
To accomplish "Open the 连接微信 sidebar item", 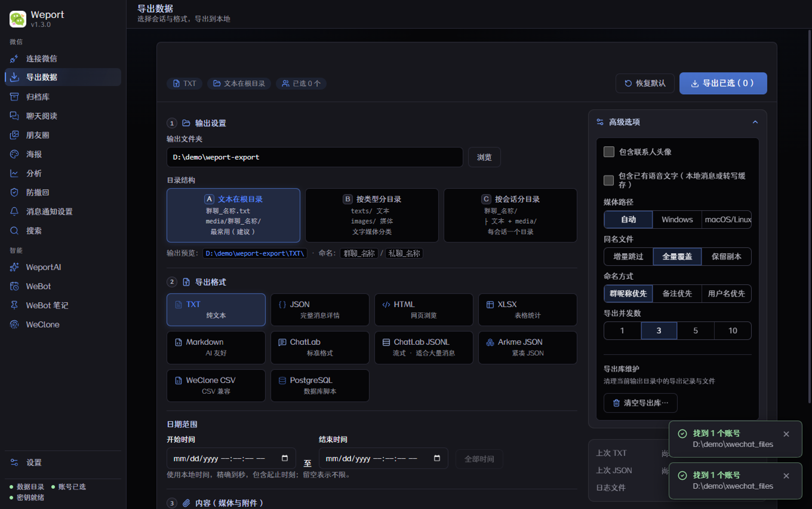I will click(63, 59).
